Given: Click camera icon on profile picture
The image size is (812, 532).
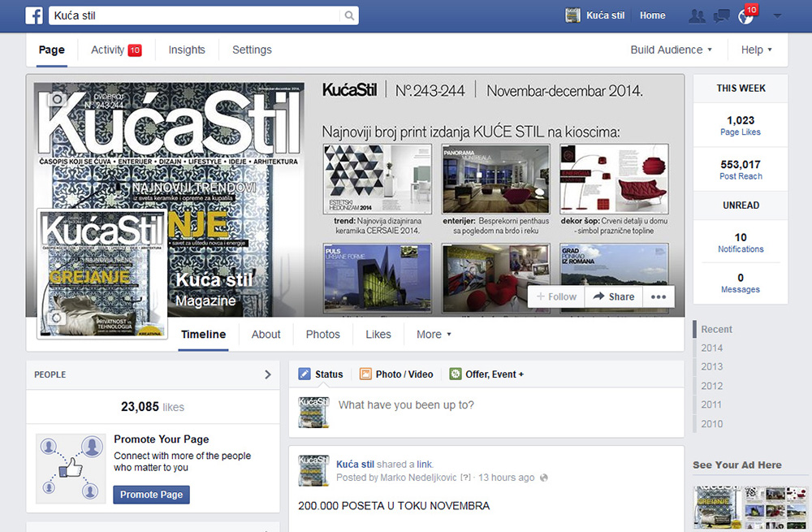Looking at the screenshot, I should (x=56, y=318).
